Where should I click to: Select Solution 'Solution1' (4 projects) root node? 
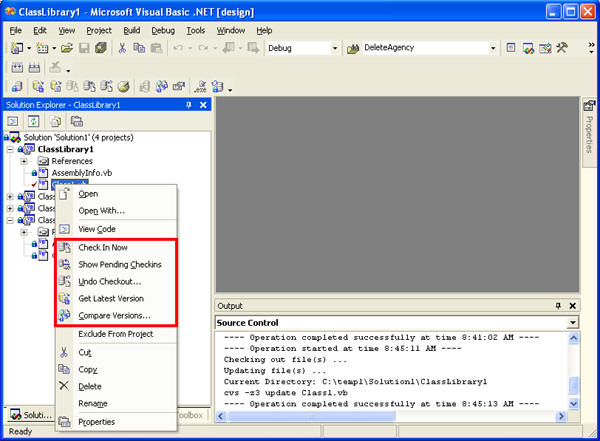tap(78, 137)
